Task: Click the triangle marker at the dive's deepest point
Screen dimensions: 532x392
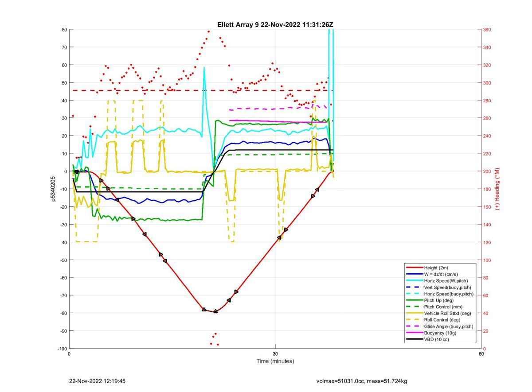Action: tap(215, 311)
